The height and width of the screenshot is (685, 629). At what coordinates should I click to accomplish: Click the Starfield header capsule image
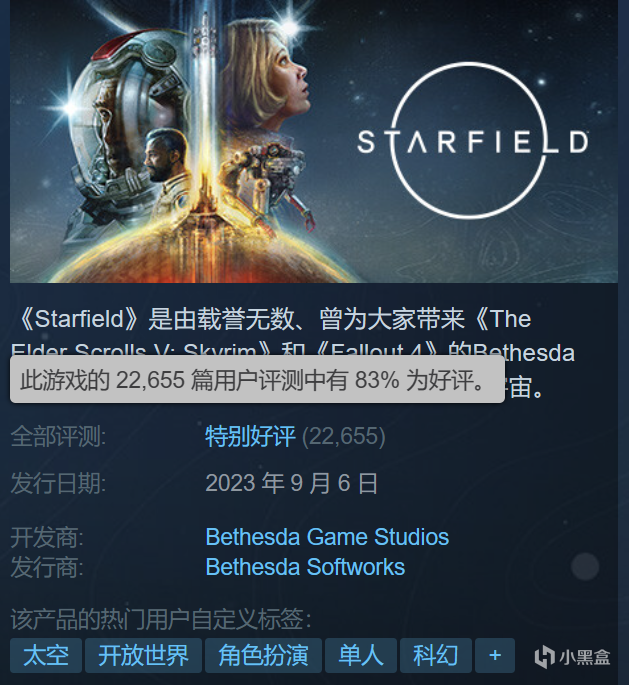(x=314, y=141)
